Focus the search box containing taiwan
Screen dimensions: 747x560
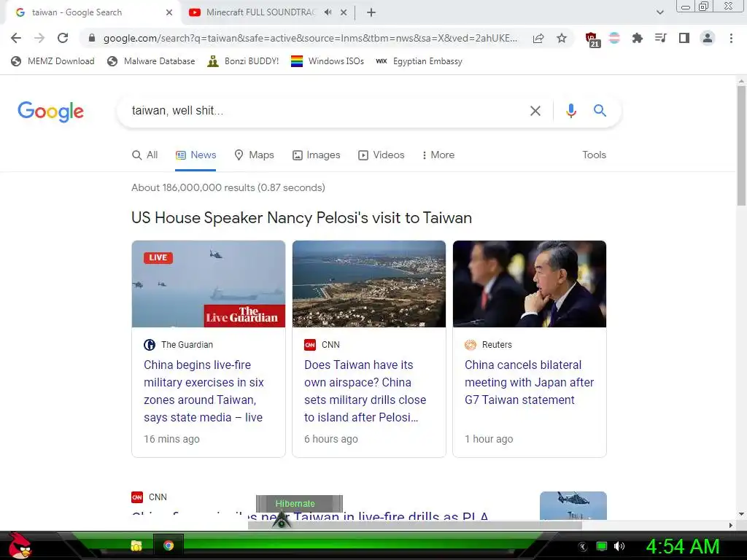click(324, 111)
